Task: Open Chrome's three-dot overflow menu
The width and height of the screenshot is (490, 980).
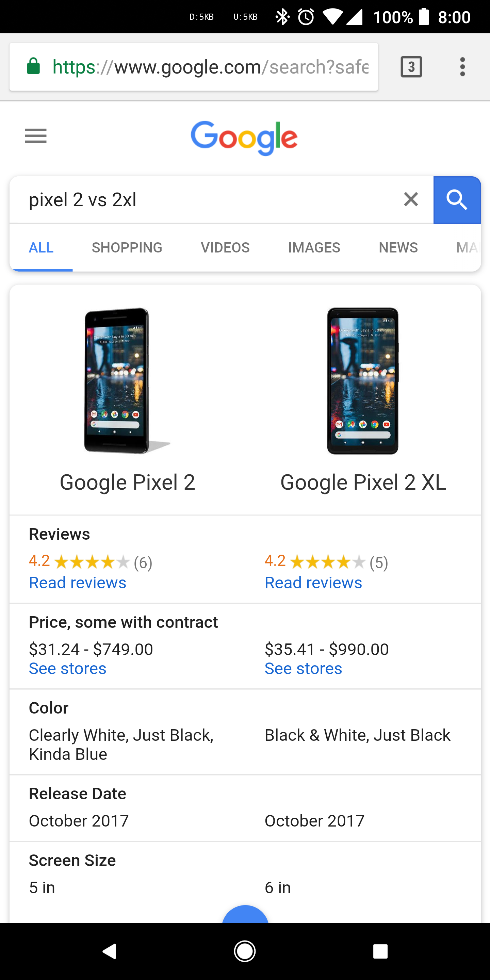Action: [462, 67]
